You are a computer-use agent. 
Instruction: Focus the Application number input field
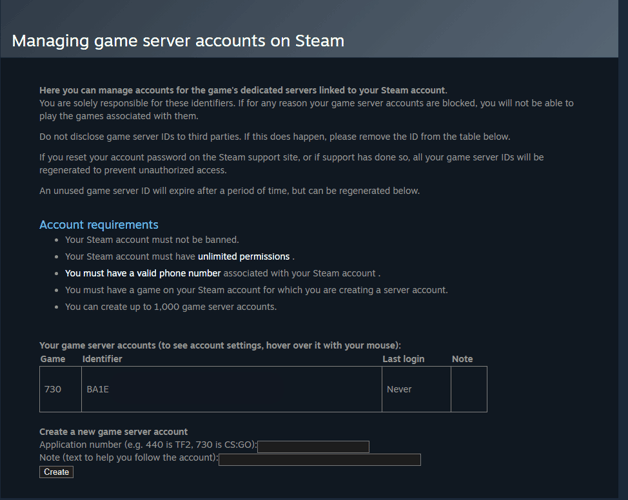point(313,446)
